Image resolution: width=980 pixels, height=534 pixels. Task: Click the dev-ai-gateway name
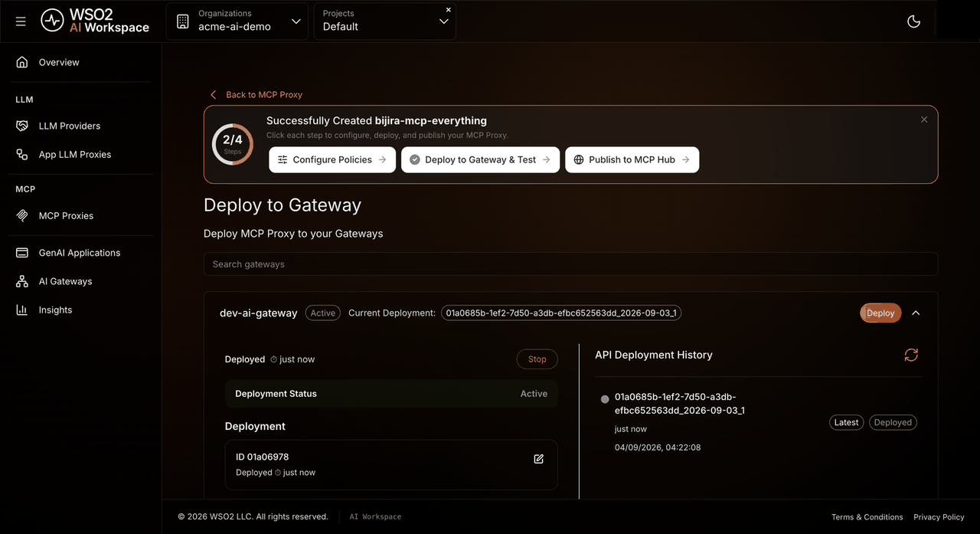[259, 313]
